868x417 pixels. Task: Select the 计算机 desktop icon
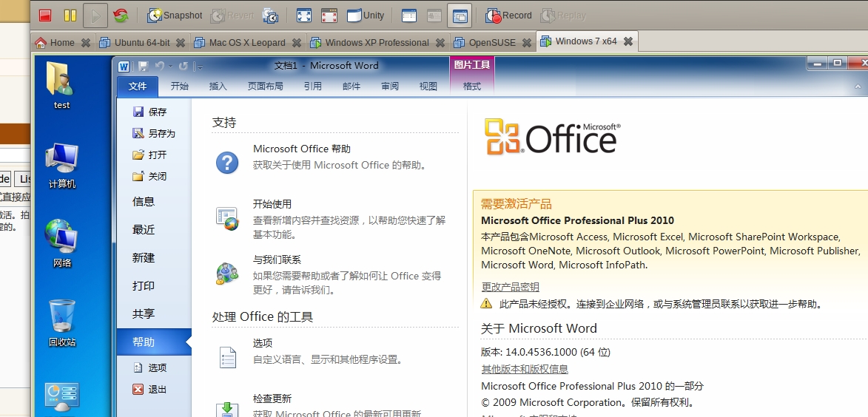coord(61,166)
